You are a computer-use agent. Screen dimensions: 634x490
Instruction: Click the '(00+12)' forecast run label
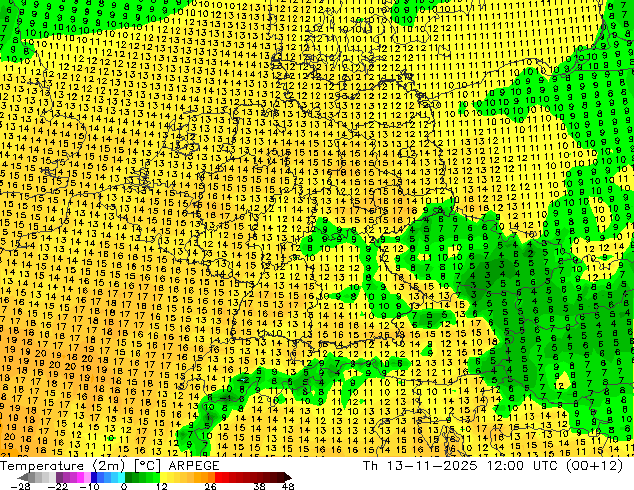(594, 466)
